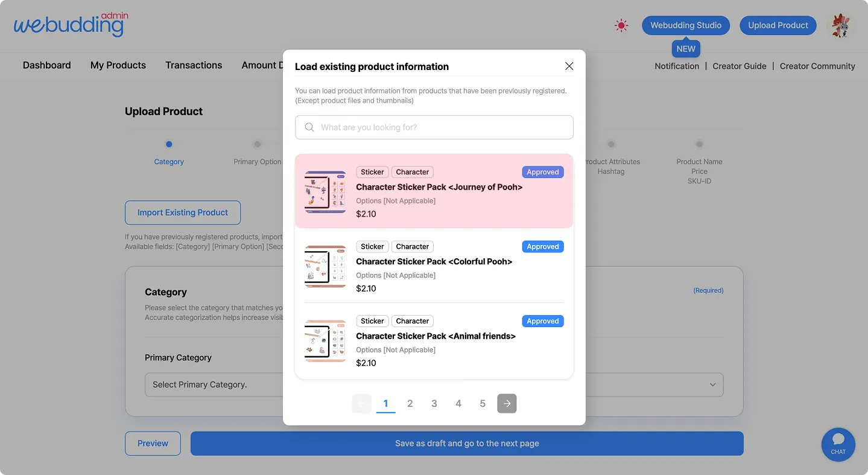The width and height of the screenshot is (868, 475).
Task: Click the $2.10 price on Animal friends
Action: [x=366, y=363]
